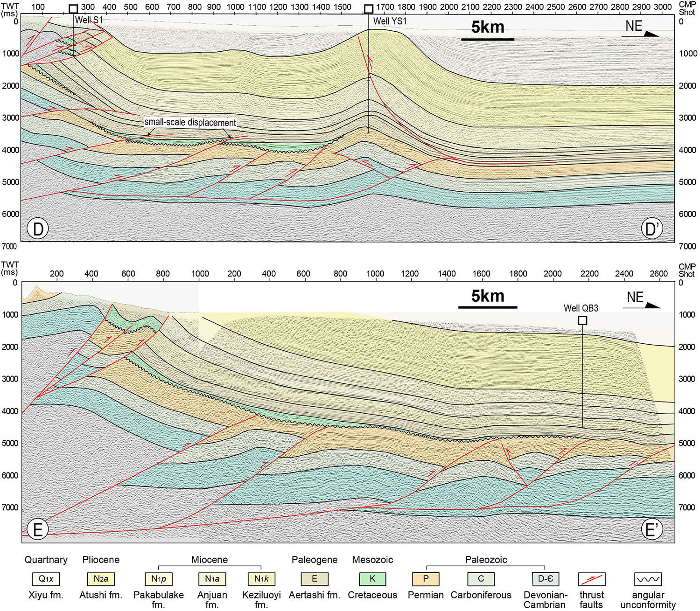700x611 pixels.
Task: Click the 'small-scale displacement' annotation
Action: (x=190, y=123)
